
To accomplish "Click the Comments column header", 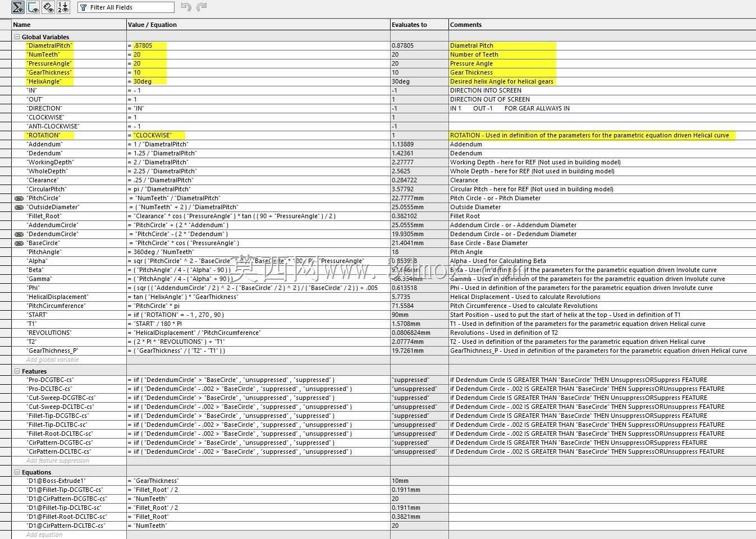I will [602, 25].
